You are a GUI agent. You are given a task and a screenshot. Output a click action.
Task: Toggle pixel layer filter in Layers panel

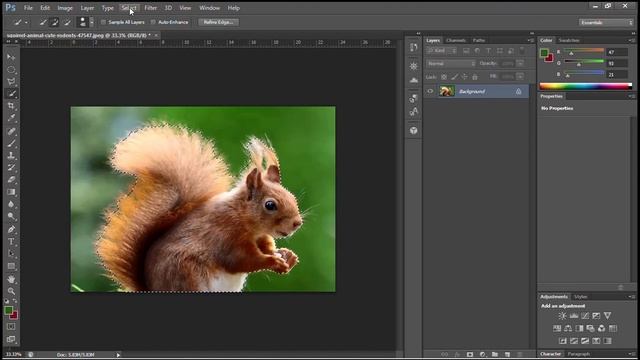click(466, 51)
